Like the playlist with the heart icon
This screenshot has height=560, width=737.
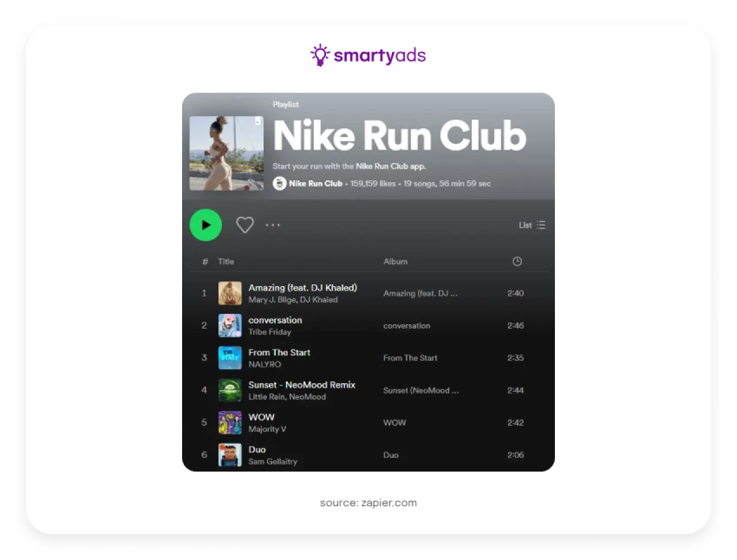pyautogui.click(x=245, y=225)
